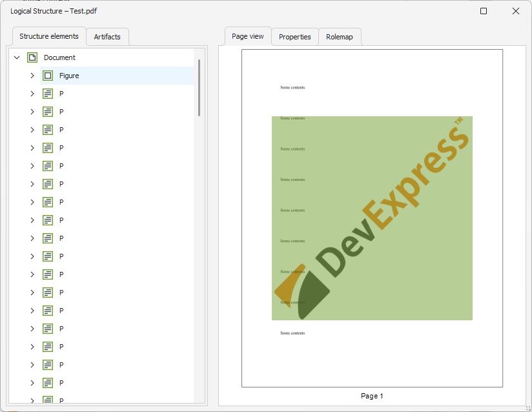The width and height of the screenshot is (532, 412).
Task: Click the paragraph icon of the second P element
Action: click(x=48, y=111)
